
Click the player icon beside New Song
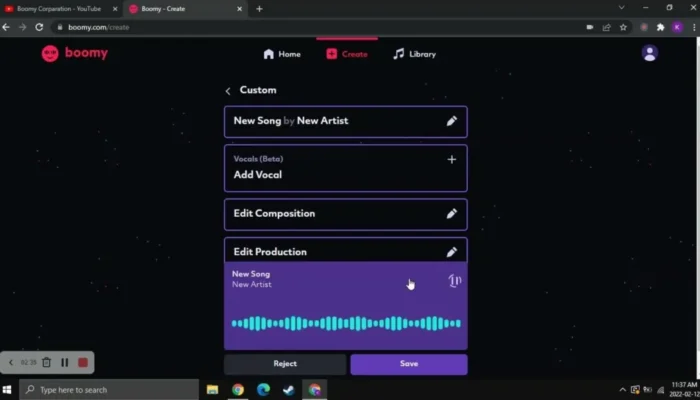pyautogui.click(x=454, y=281)
